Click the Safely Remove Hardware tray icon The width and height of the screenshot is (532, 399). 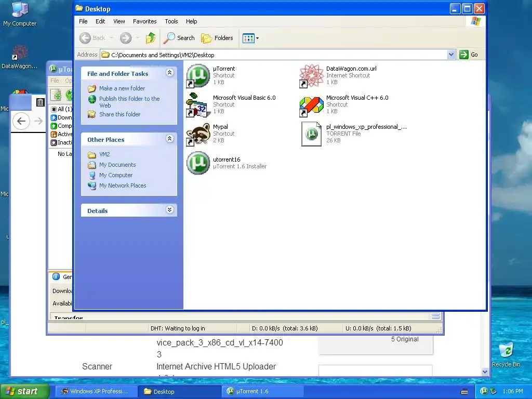point(494,391)
